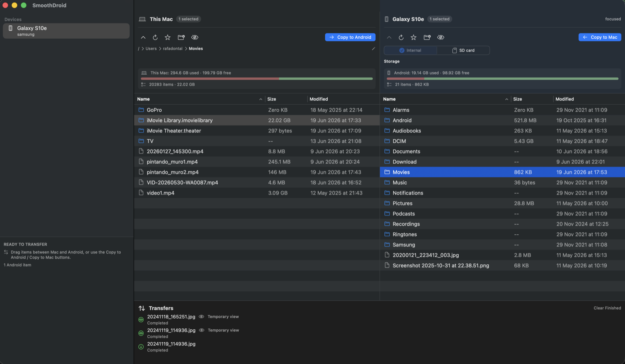
Task: Navigate to root slash in breadcrumb
Action: coord(139,49)
